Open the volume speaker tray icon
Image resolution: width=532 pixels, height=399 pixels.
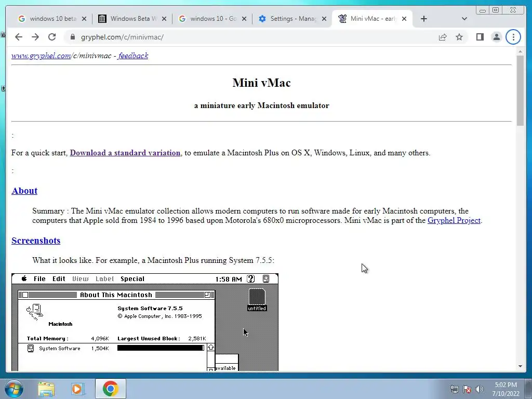[479, 389]
